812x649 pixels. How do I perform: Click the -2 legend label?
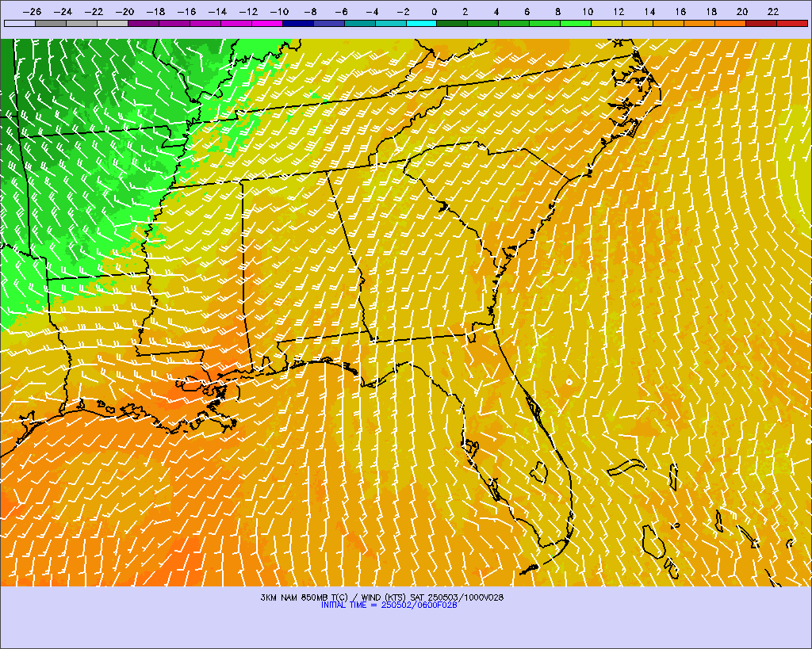coord(403,12)
